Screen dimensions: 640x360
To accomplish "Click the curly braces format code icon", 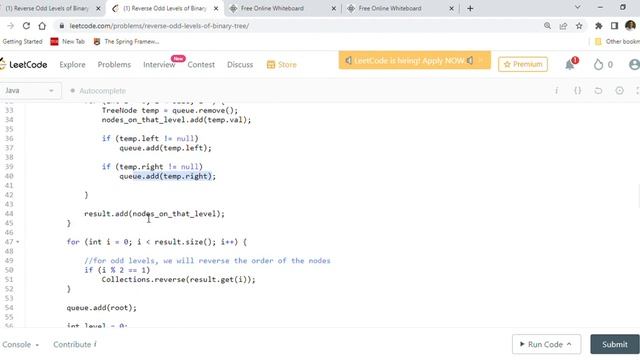I will (x=578, y=91).
